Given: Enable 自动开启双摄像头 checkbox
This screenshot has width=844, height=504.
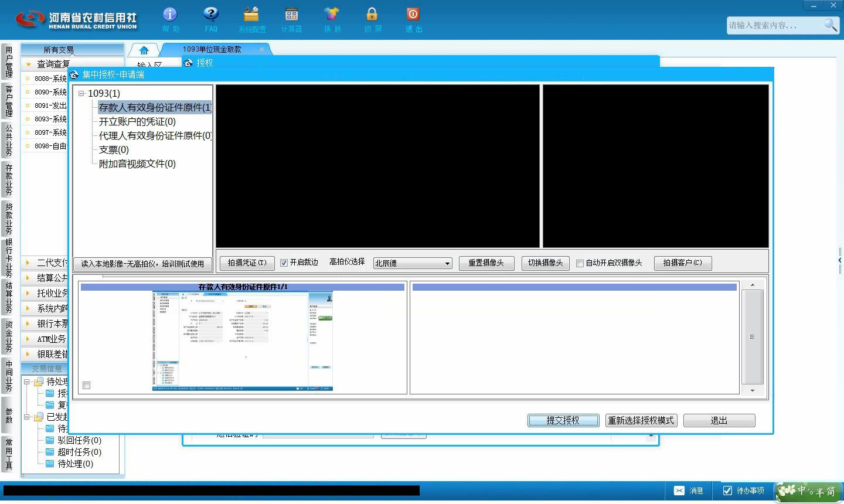Looking at the screenshot, I should click(580, 263).
